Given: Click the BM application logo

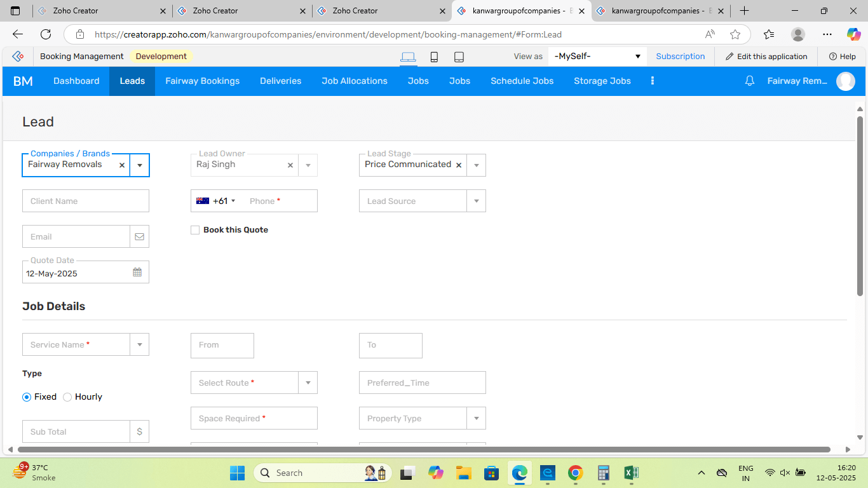Looking at the screenshot, I should coord(23,81).
